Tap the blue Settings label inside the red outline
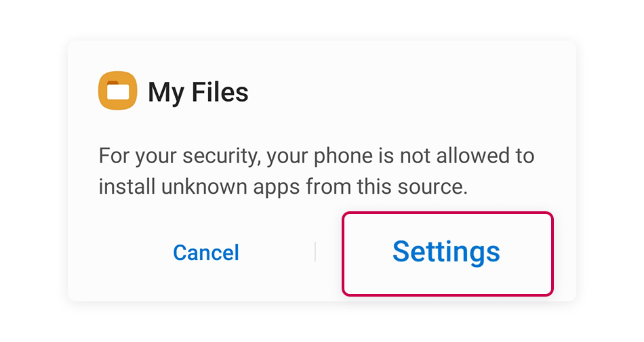Screen dimensions: 644x342 tap(446, 251)
